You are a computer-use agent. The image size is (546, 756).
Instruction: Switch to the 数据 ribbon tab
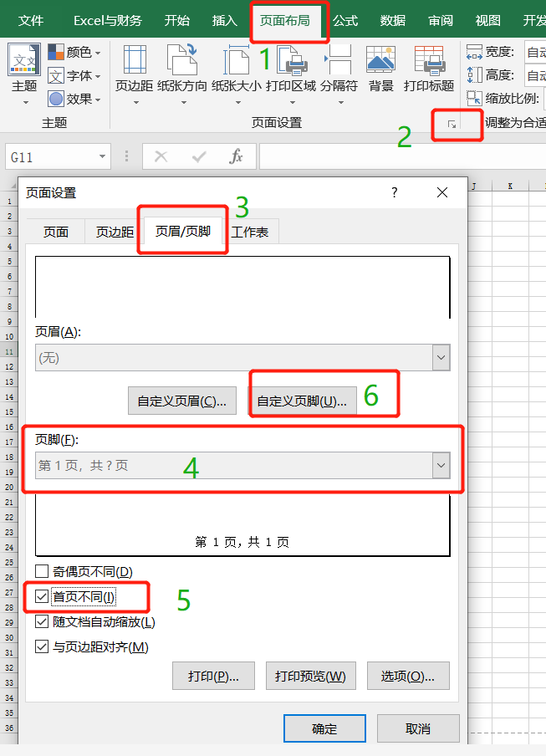pos(393,21)
